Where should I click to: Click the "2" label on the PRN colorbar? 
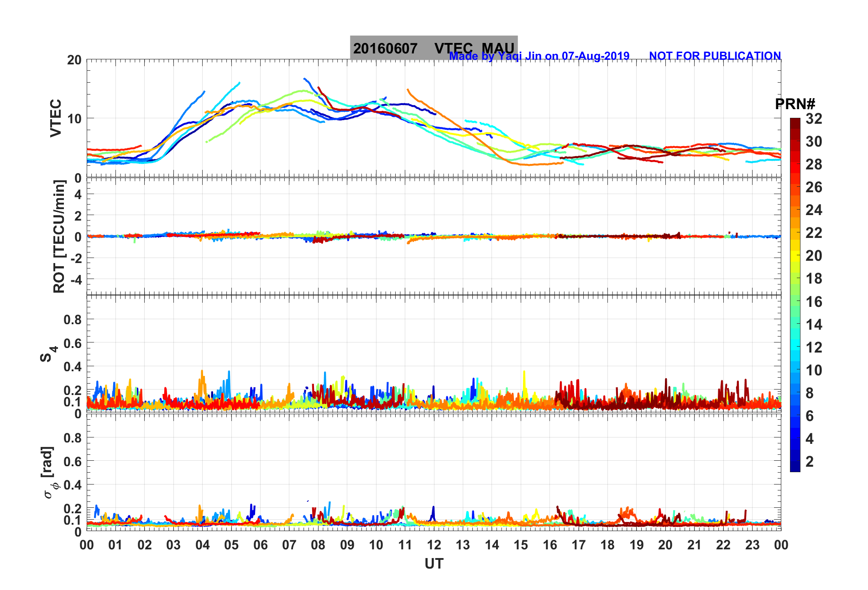click(x=810, y=462)
